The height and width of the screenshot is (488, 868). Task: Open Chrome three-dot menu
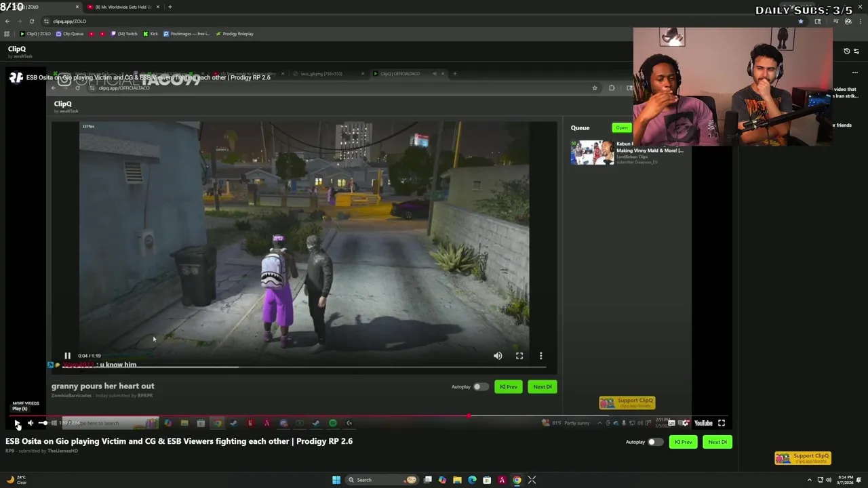click(x=861, y=21)
